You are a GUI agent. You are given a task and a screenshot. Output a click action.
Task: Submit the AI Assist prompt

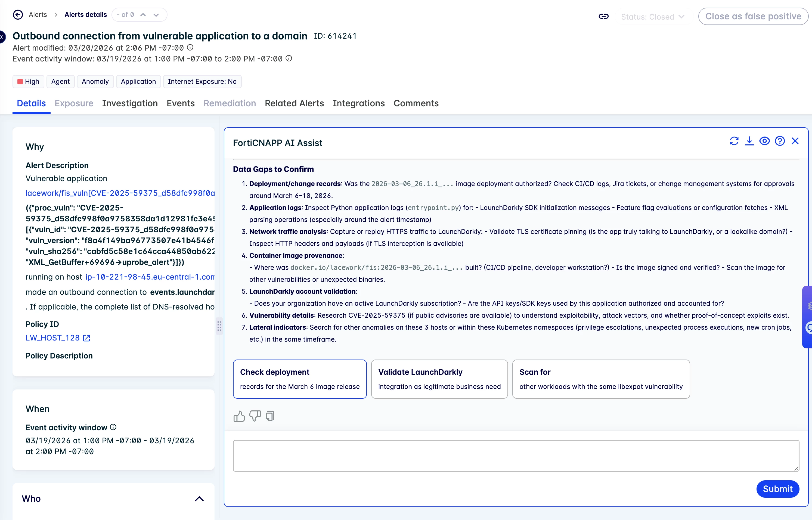tap(777, 489)
